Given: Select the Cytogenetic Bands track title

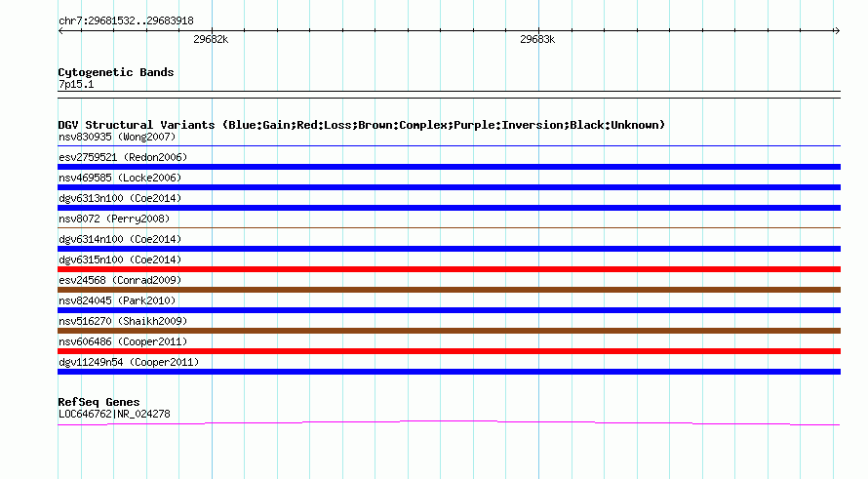Looking at the screenshot, I should coord(116,72).
